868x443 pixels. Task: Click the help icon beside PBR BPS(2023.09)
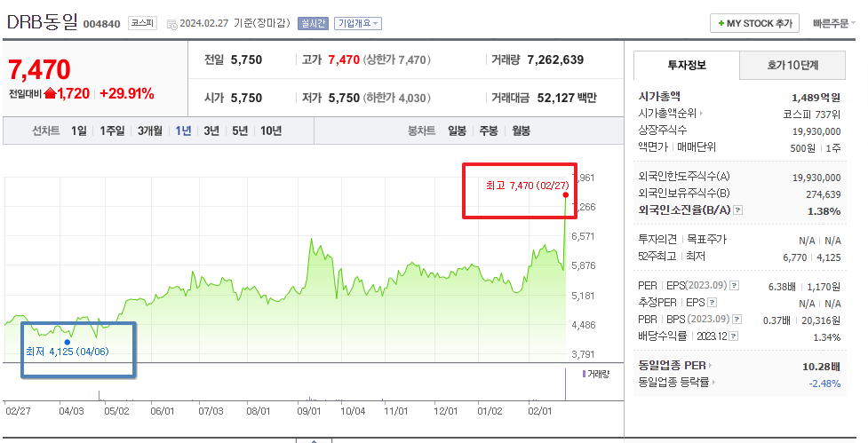coord(737,319)
